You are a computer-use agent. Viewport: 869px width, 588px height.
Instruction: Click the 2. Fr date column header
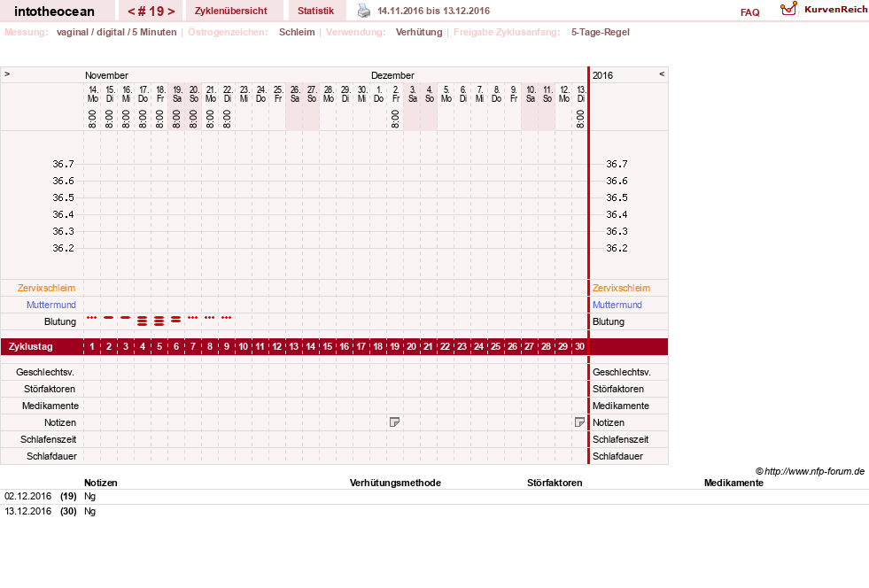coord(395,94)
